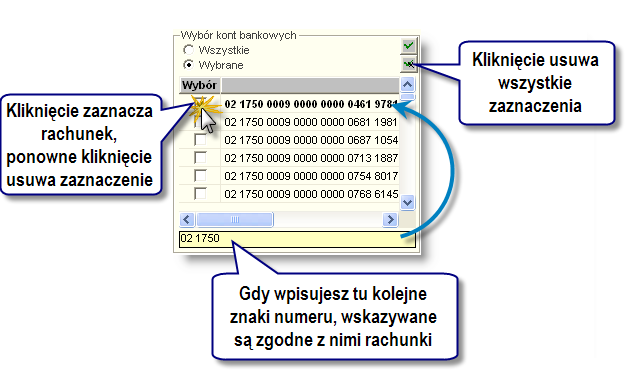Click the account search field containing 02 1750
The width and height of the screenshot is (640, 388).
click(x=297, y=239)
